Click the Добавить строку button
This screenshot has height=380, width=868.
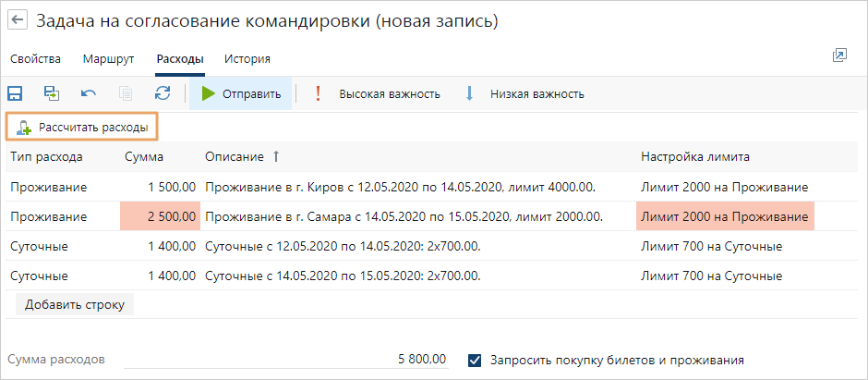coord(75,304)
